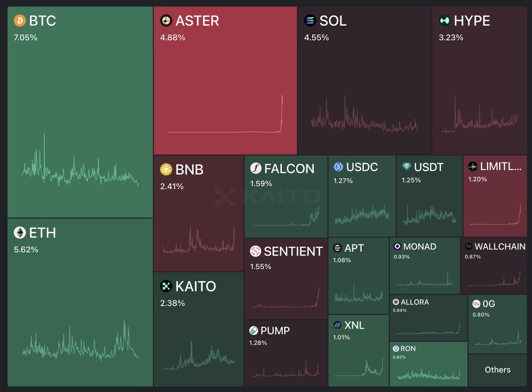
Task: Click the BNB logo icon
Action: pos(166,169)
